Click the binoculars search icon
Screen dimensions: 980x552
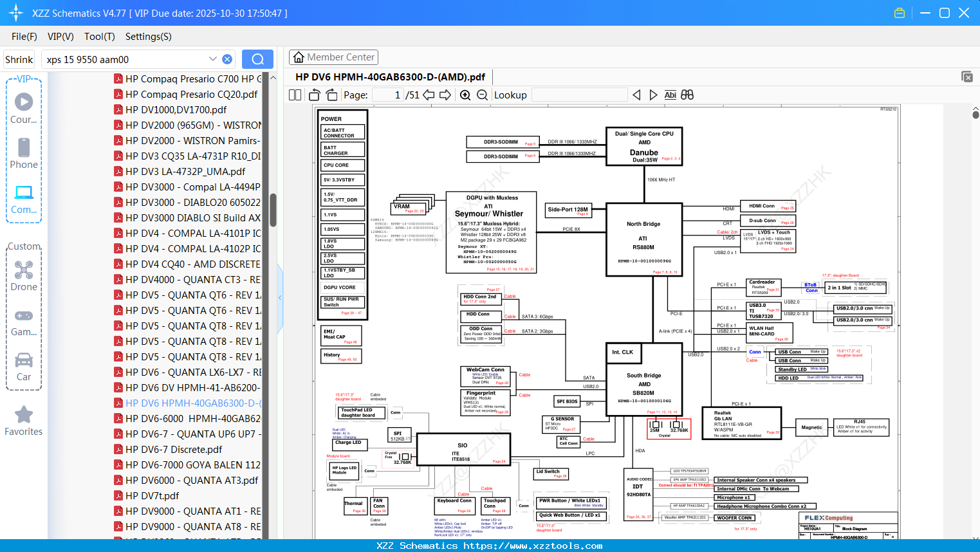(x=687, y=95)
